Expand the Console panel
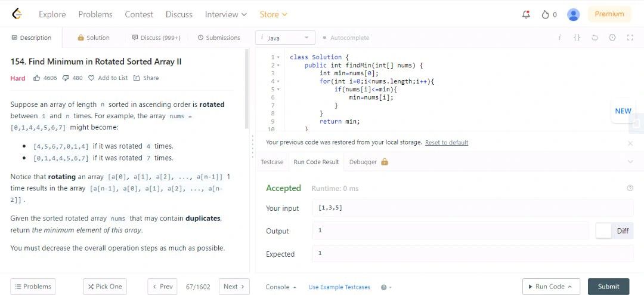The height and width of the screenshot is (295, 644). click(281, 287)
